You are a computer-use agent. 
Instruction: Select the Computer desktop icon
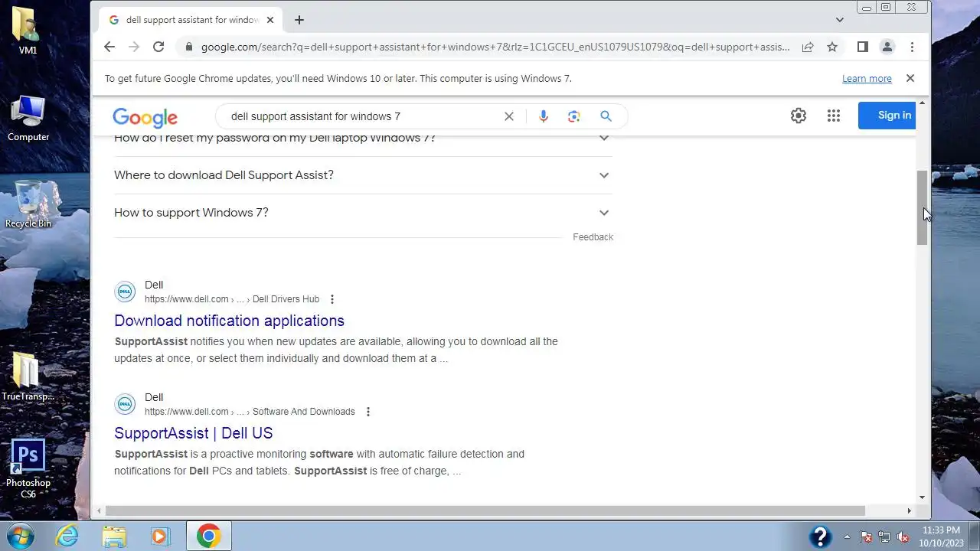pos(28,118)
